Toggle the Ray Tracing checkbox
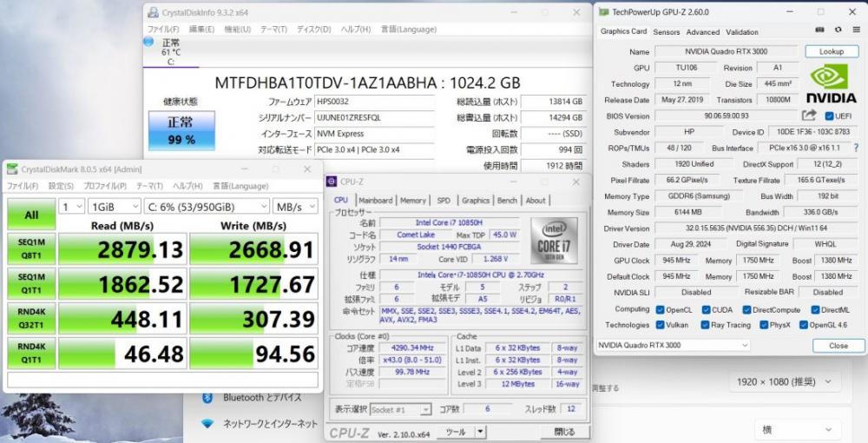Screen dimensions: 868x443 click(x=705, y=325)
